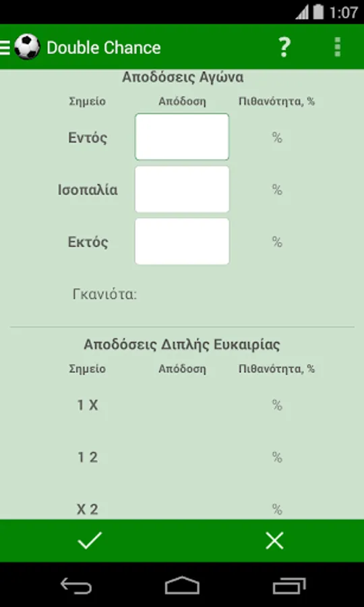The height and width of the screenshot is (607, 364).
Task: Tap the soccer ball app icon
Action: (x=27, y=47)
